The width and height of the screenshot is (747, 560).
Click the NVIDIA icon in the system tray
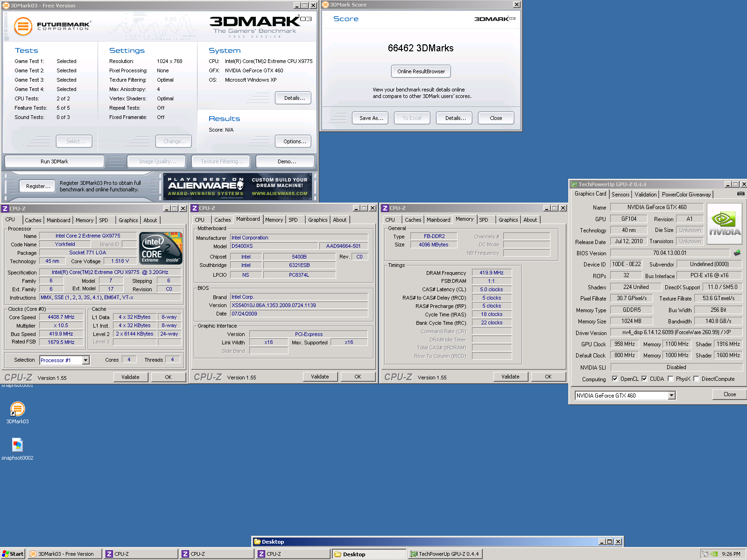tap(714, 554)
